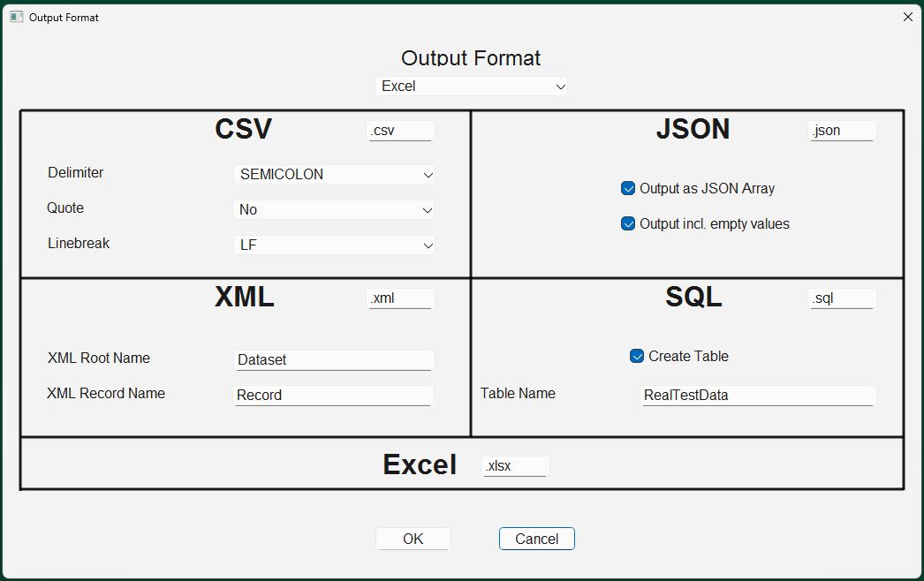Click the JSON section heading
Viewport: 924px width, 581px height.
(693, 129)
